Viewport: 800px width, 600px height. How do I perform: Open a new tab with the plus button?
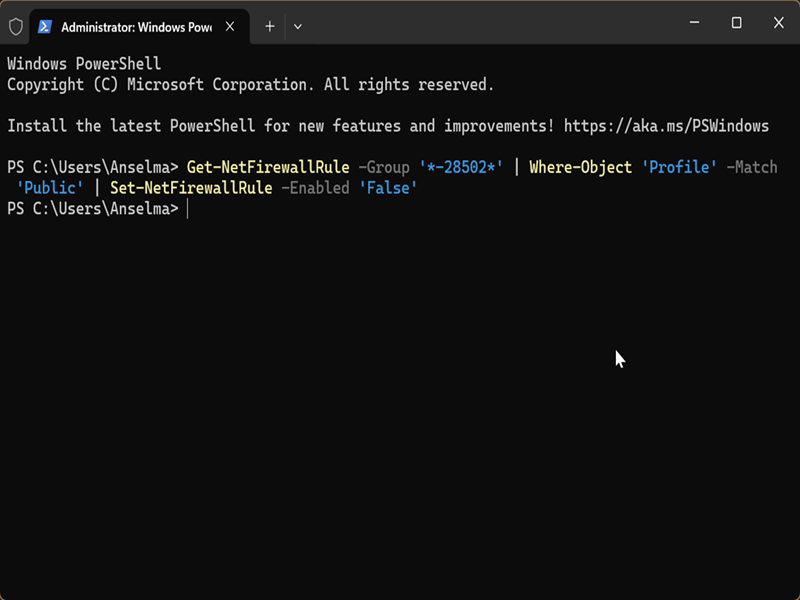pos(270,27)
